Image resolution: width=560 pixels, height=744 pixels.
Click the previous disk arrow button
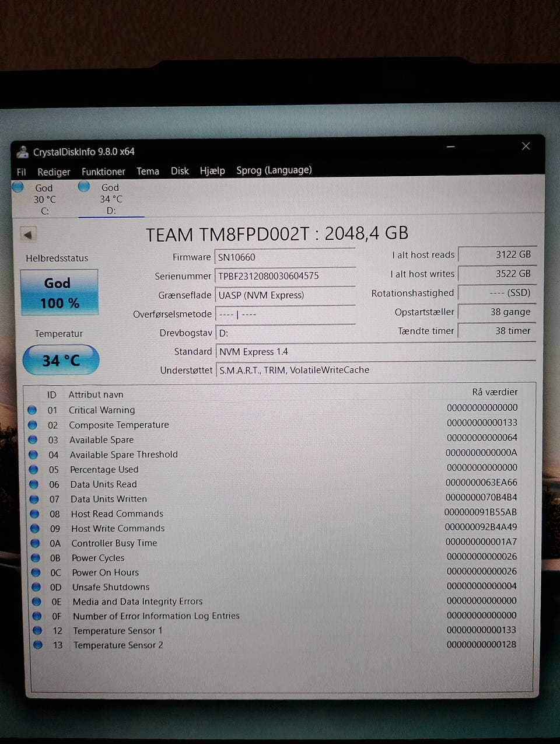(27, 235)
